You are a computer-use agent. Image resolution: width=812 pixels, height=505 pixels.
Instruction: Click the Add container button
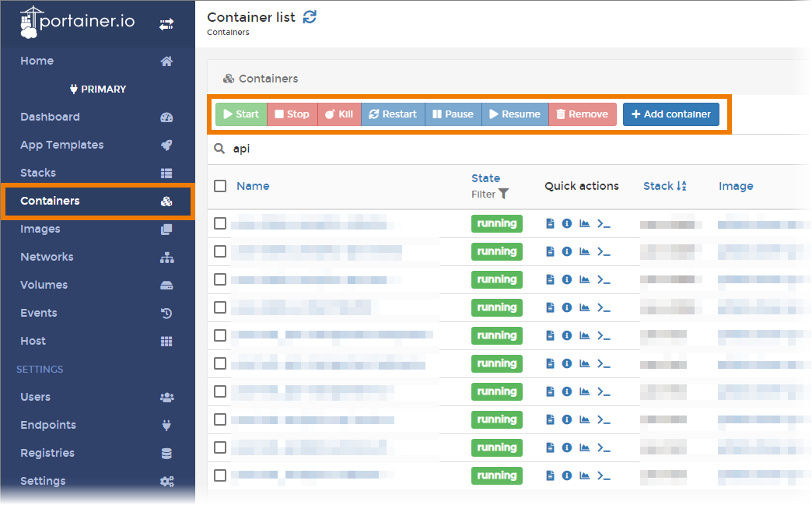pos(671,114)
